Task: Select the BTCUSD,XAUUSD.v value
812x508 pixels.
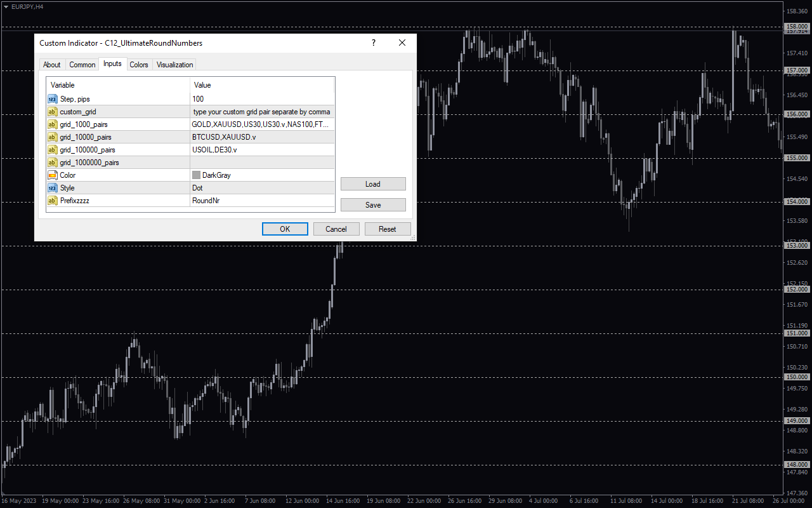Action: coord(262,137)
